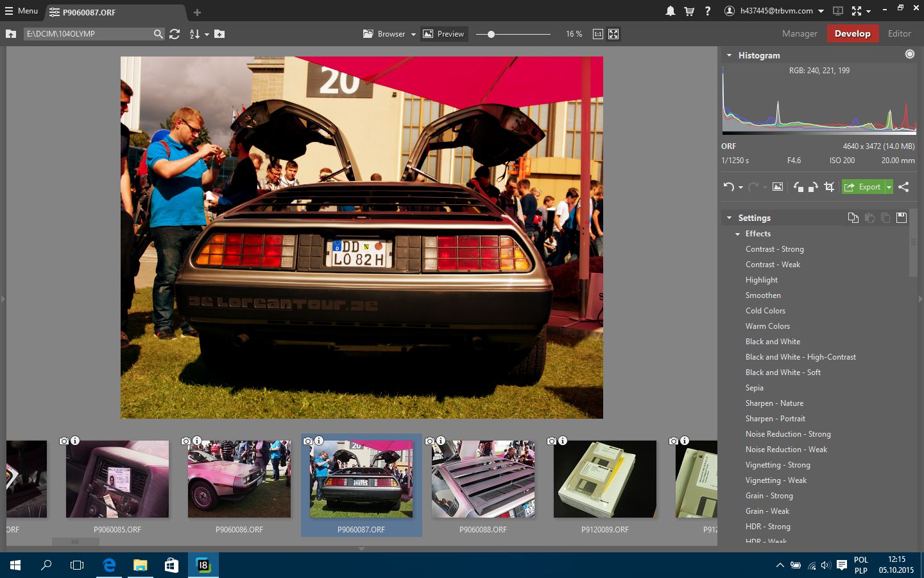Switch to Browser view
The width and height of the screenshot is (924, 578).
click(x=384, y=34)
